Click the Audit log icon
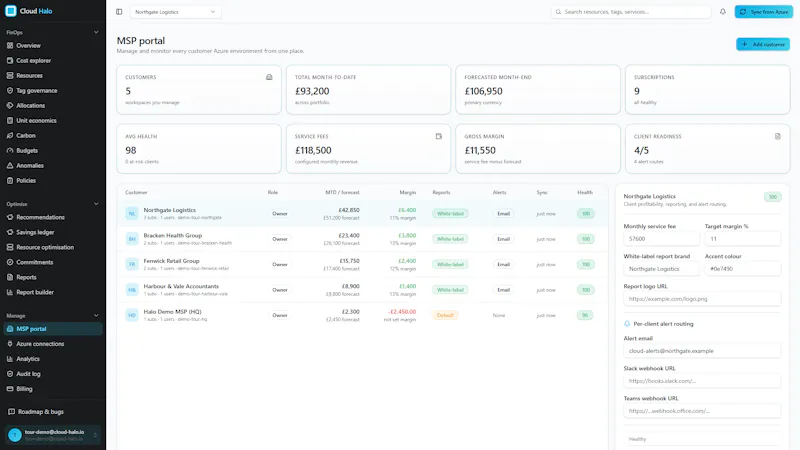This screenshot has width=800, height=450. [x=10, y=374]
